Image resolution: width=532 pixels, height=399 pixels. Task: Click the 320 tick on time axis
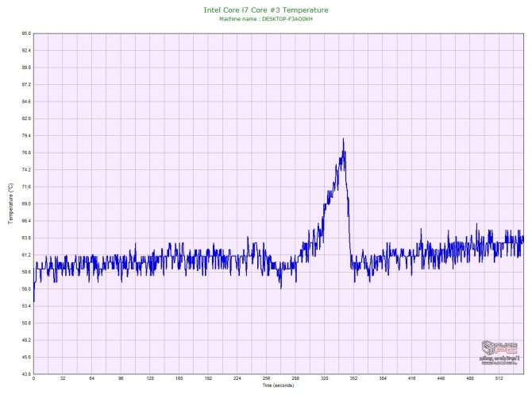point(324,378)
